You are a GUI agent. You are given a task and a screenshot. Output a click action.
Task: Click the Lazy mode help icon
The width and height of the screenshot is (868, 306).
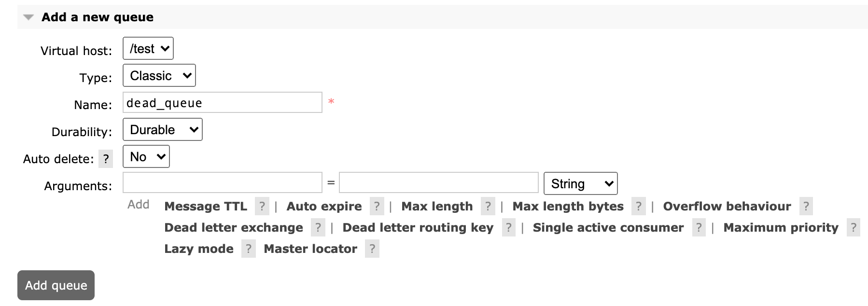click(x=248, y=249)
